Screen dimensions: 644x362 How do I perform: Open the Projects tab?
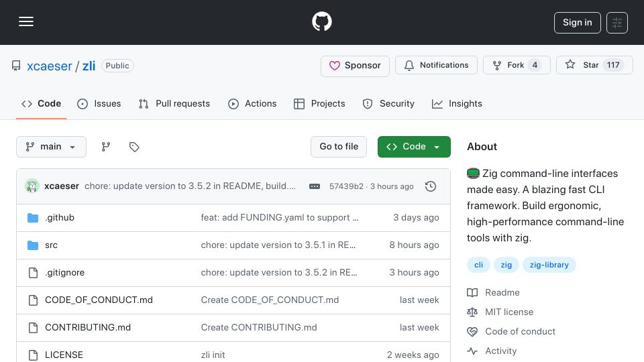pos(319,104)
